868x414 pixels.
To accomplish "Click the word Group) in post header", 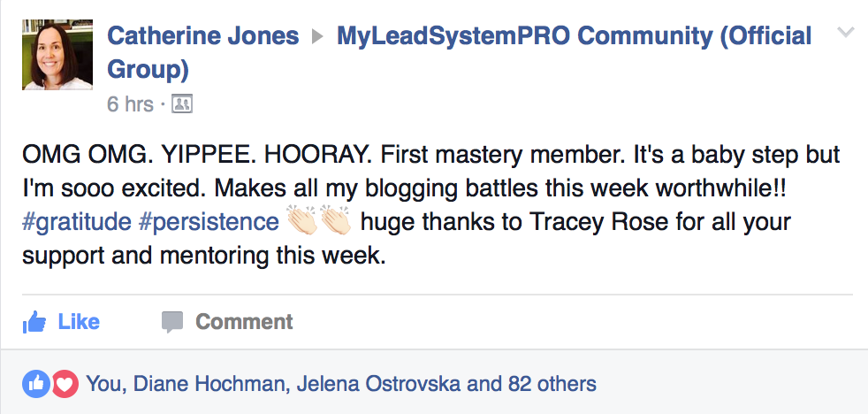I will 148,71.
